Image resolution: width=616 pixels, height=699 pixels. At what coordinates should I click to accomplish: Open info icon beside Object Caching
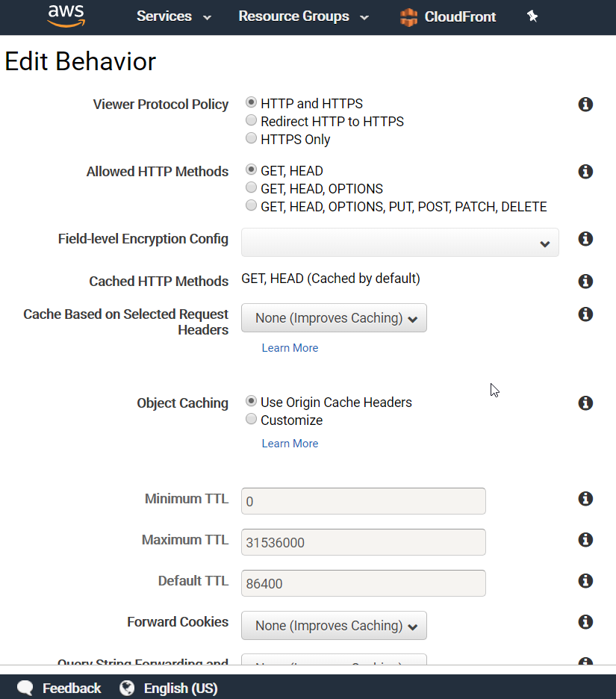[x=585, y=403]
